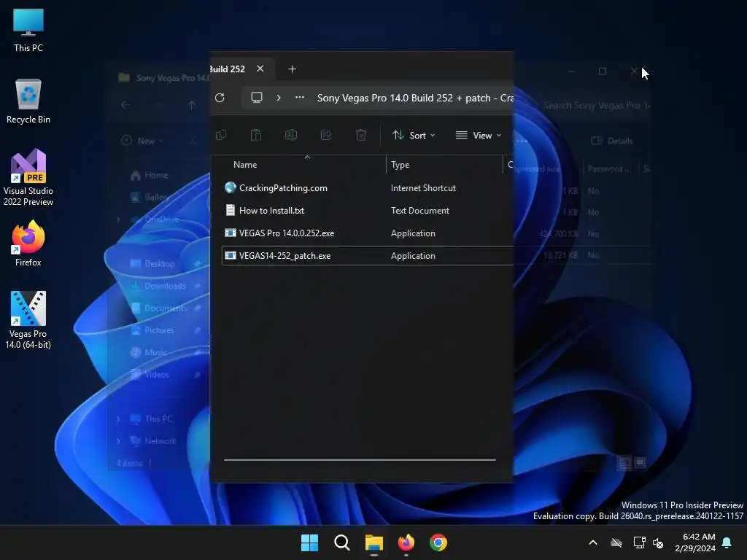Click back arrow in background window

tap(125, 105)
